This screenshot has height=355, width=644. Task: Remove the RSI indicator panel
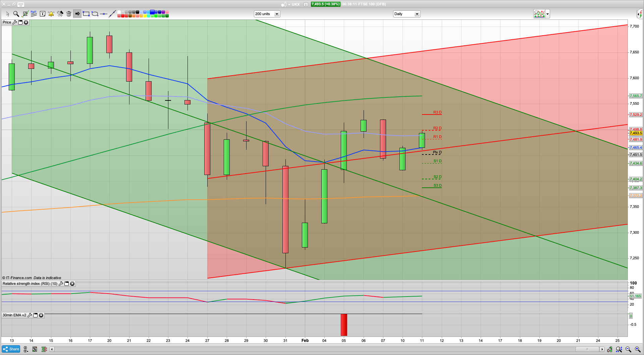tap(72, 284)
